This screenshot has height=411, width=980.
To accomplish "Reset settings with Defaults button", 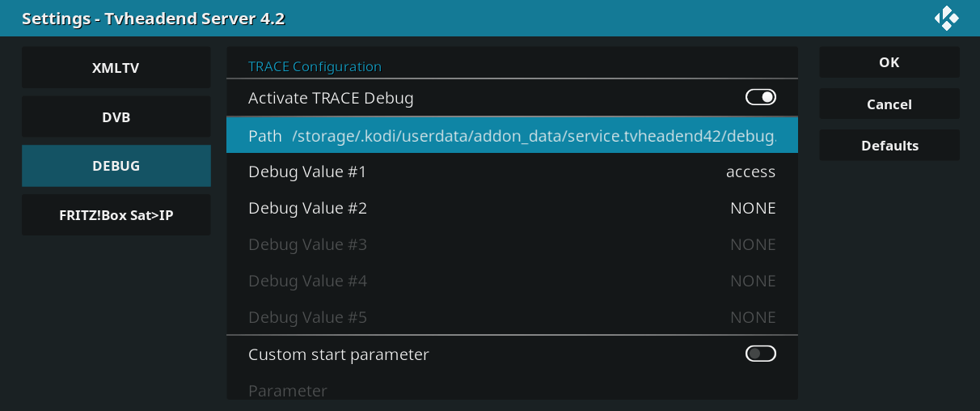I will coord(889,146).
